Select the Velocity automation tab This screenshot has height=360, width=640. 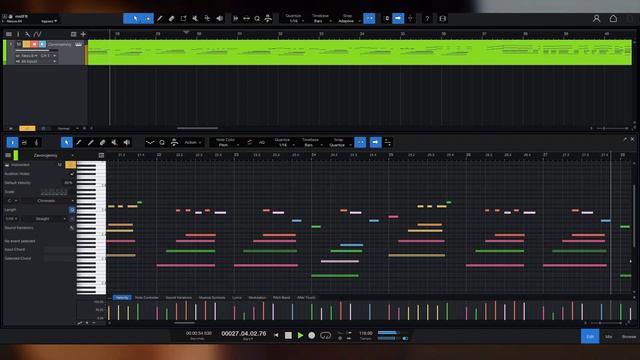coord(122,298)
